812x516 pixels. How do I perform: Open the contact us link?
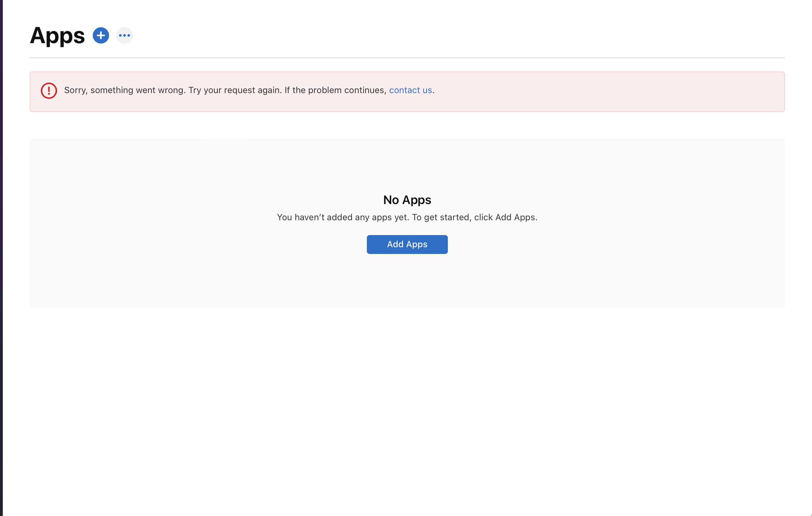click(410, 90)
